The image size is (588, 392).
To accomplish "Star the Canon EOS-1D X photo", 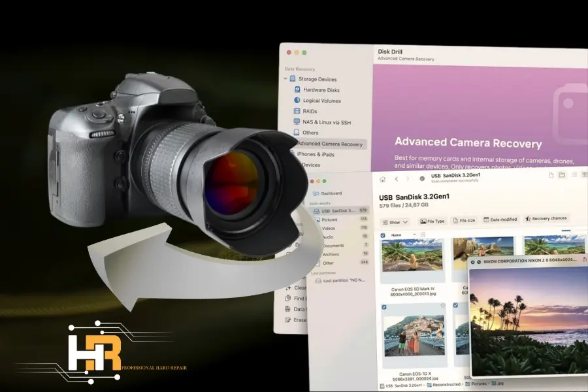I will tap(442, 306).
